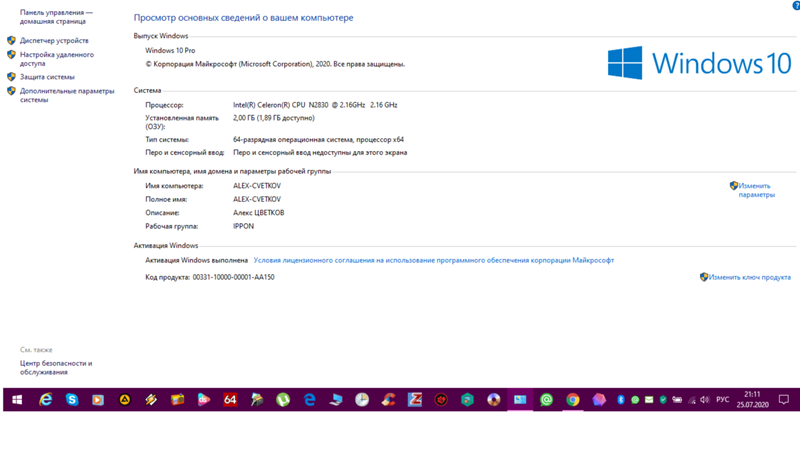
Task: Open the orange play-button media player icon
Action: click(x=98, y=400)
